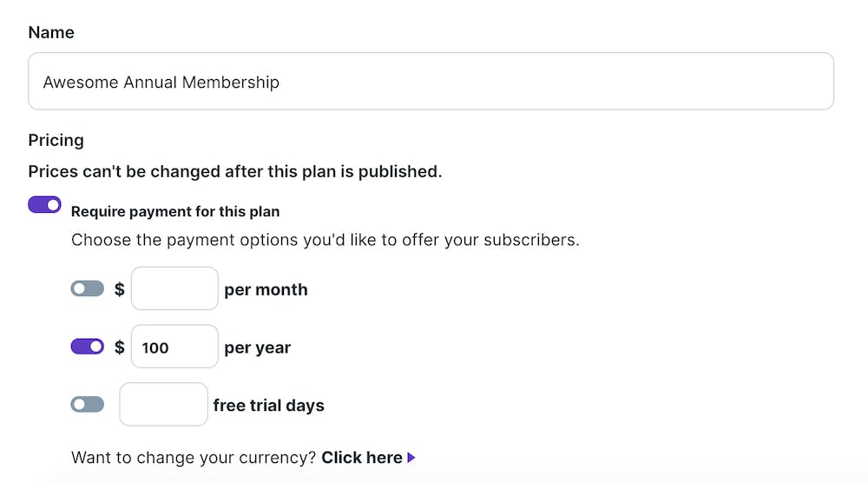Click the dollar sign before yearly price
Screen dimensions: 868x483
[x=120, y=347]
